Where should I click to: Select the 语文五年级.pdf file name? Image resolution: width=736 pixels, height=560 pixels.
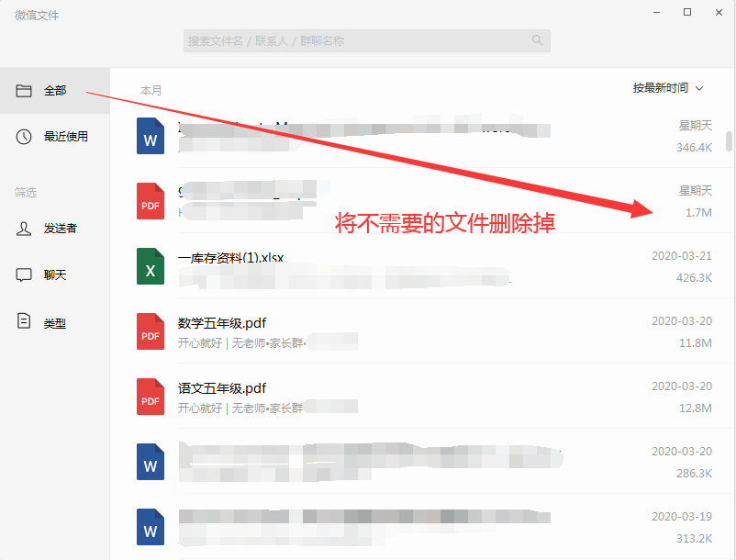pyautogui.click(x=221, y=388)
